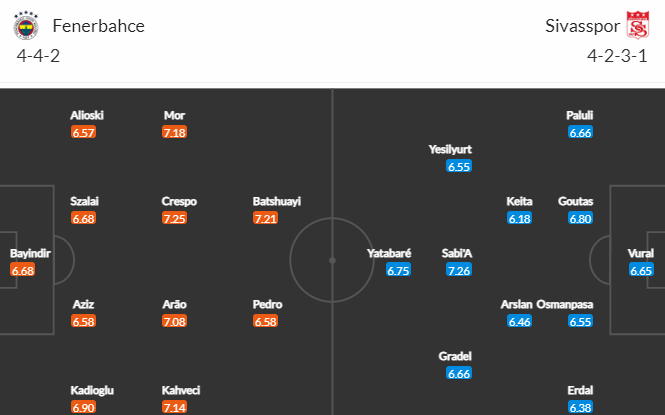Screen dimensions: 665x415
Task: Click the player name Yesilyurt
Action: pyautogui.click(x=450, y=149)
